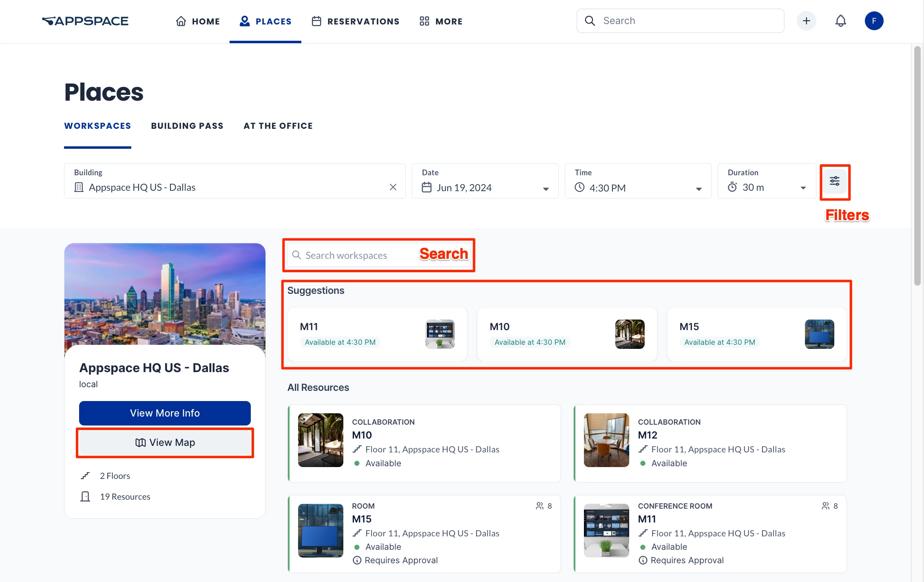Click the capacity people icon on M11 card
The width and height of the screenshot is (924, 582).
tap(825, 506)
